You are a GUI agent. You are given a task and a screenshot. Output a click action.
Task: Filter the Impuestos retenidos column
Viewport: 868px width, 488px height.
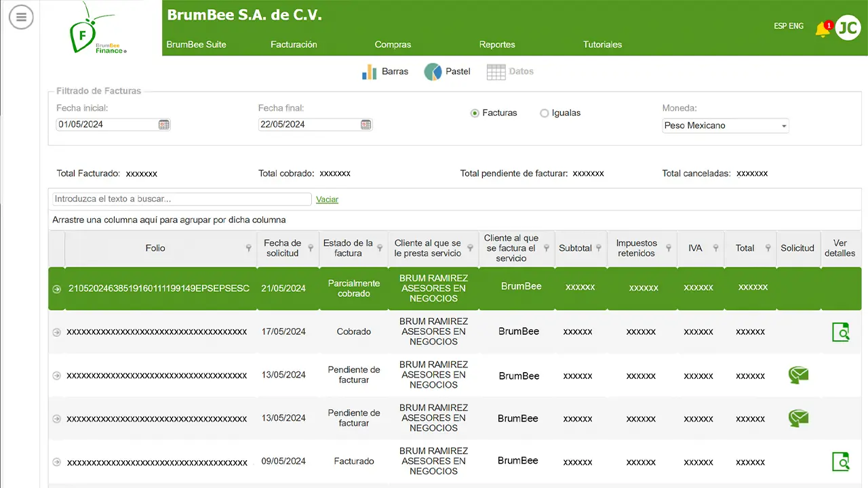click(x=668, y=248)
